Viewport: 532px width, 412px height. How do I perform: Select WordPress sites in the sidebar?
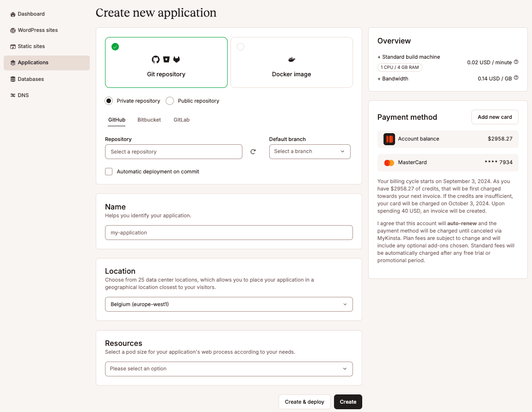pos(37,30)
